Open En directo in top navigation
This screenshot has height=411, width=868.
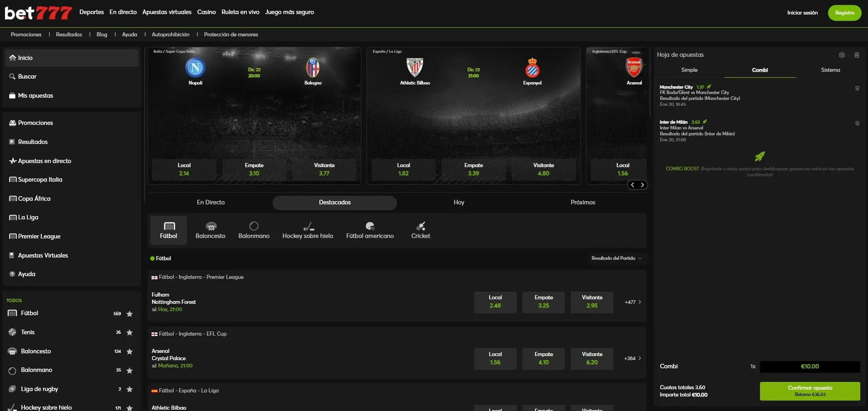tap(123, 12)
